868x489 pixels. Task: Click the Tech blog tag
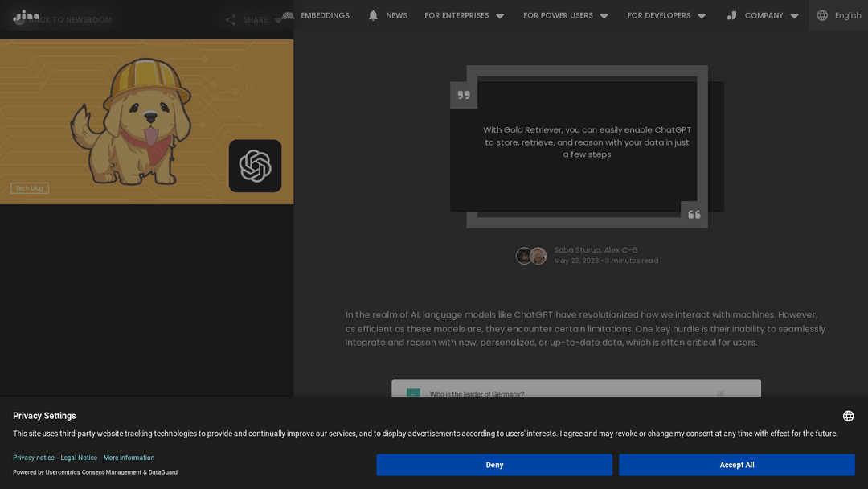point(30,188)
